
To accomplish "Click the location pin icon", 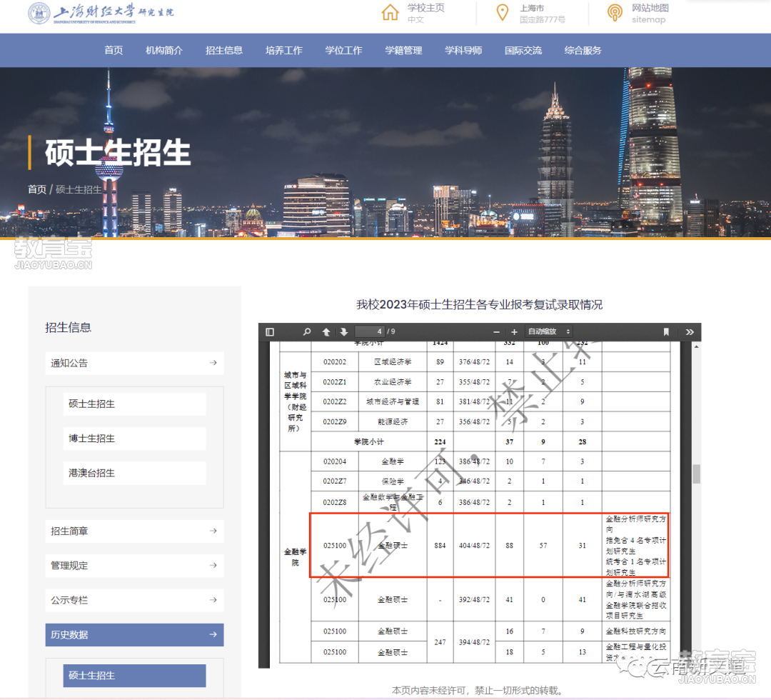I will pyautogui.click(x=502, y=12).
